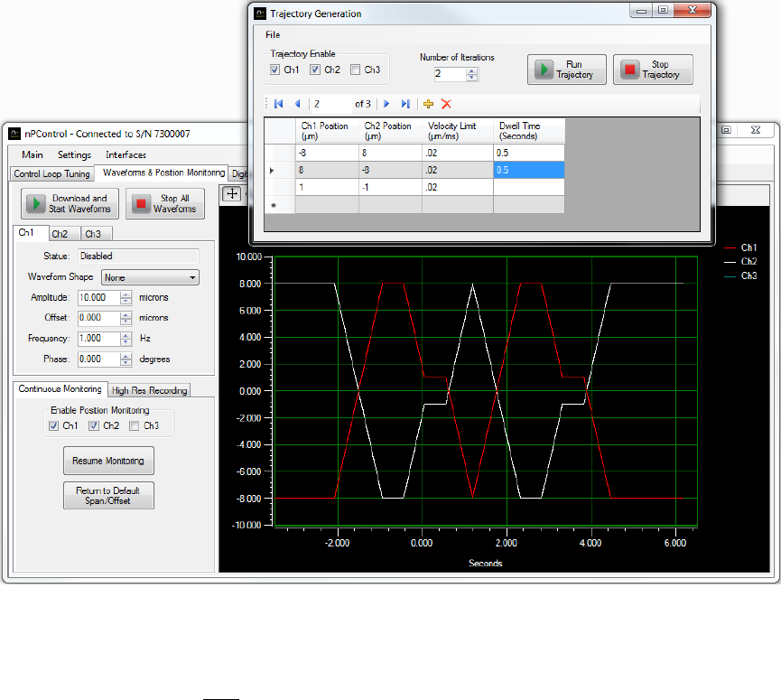Toggle Ch2 in Trajectory Enable group

click(315, 70)
